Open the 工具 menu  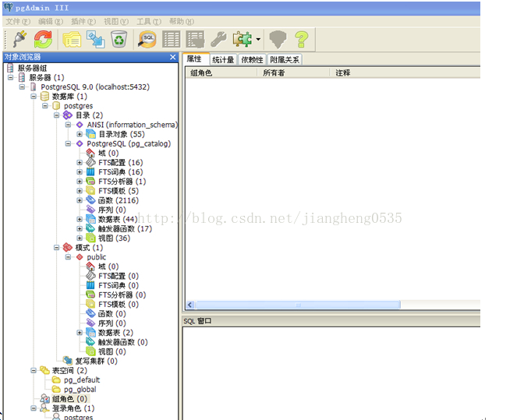[149, 22]
